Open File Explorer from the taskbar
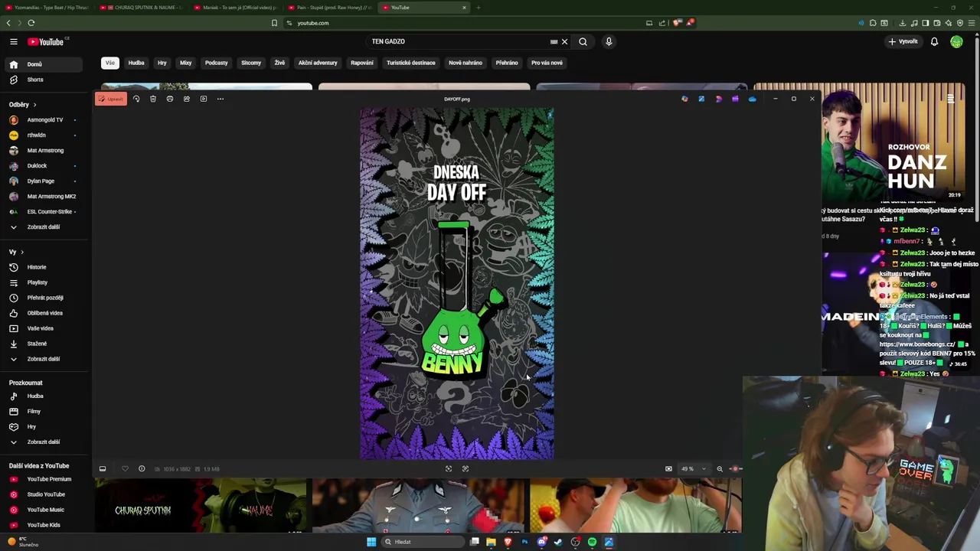 (491, 542)
